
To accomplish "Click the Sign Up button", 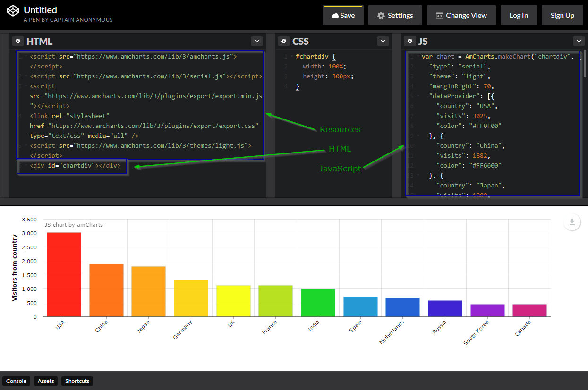I will pos(562,16).
